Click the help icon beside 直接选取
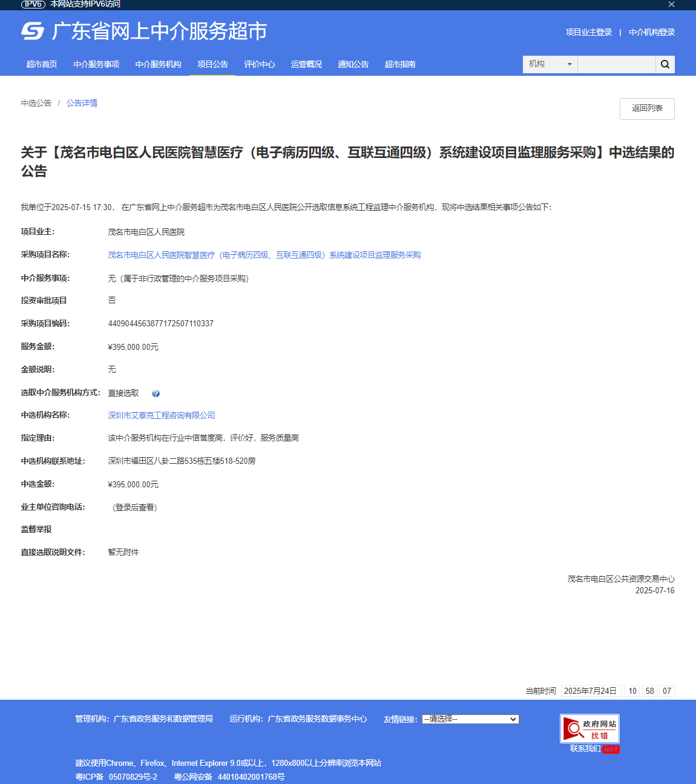Image resolution: width=696 pixels, height=784 pixels. click(x=156, y=394)
